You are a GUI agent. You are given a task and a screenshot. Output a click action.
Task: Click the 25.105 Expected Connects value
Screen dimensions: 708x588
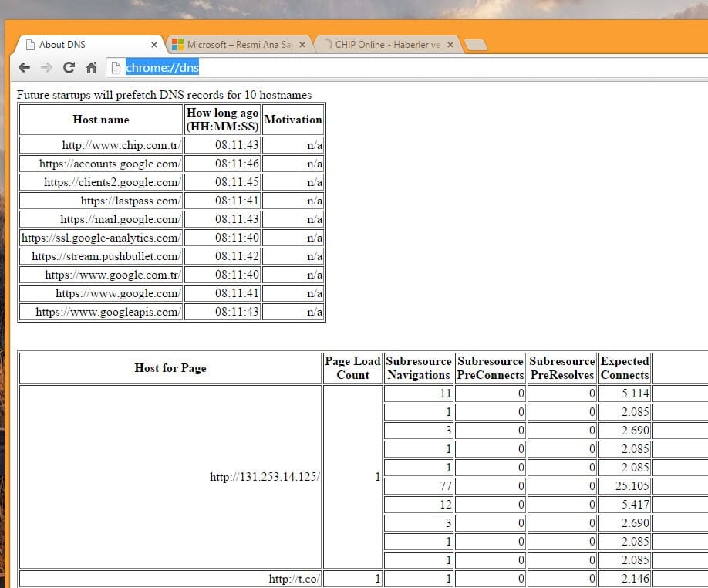pyautogui.click(x=625, y=486)
